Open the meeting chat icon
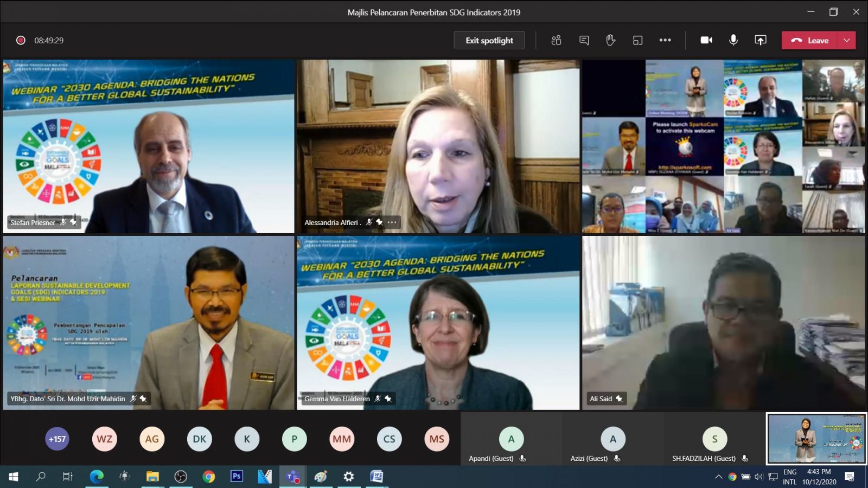This screenshot has width=868, height=488. pyautogui.click(x=584, y=40)
